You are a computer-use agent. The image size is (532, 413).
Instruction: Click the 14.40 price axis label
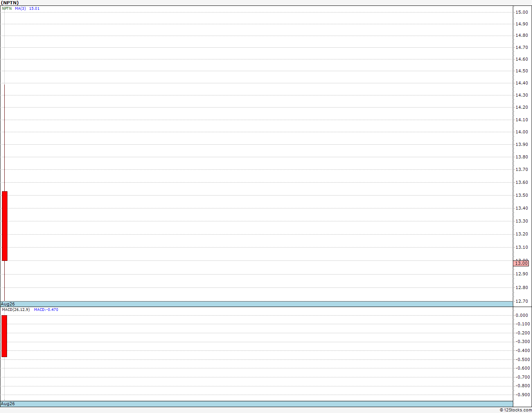[x=521, y=83]
